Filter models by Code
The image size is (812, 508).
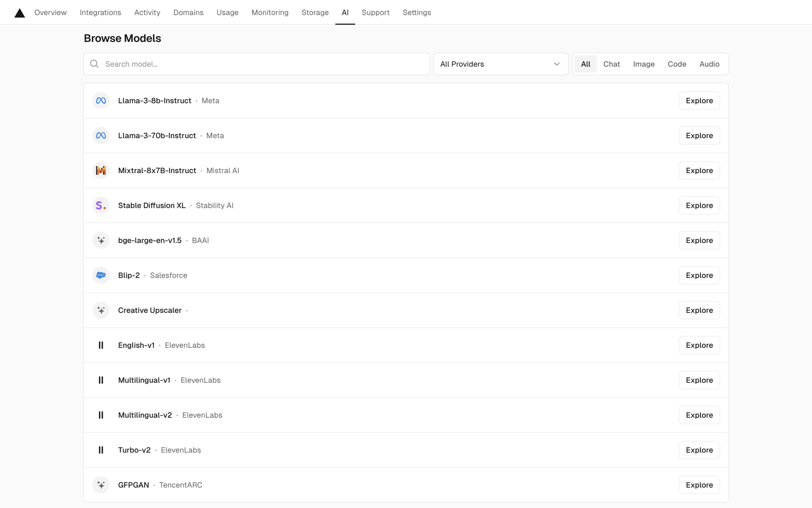(x=677, y=64)
